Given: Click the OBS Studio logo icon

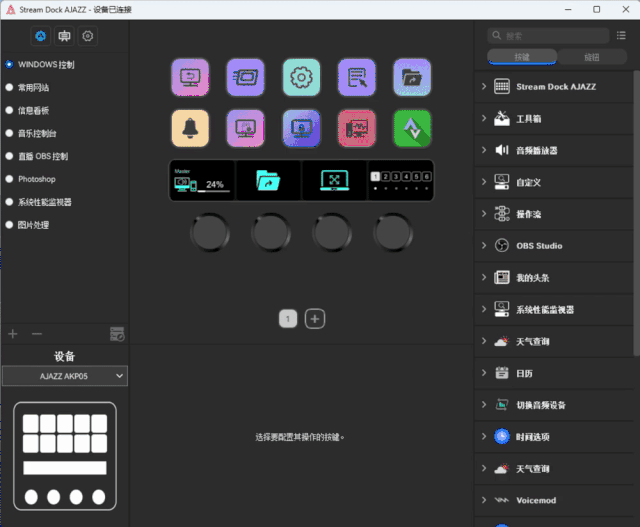Looking at the screenshot, I should pos(502,246).
